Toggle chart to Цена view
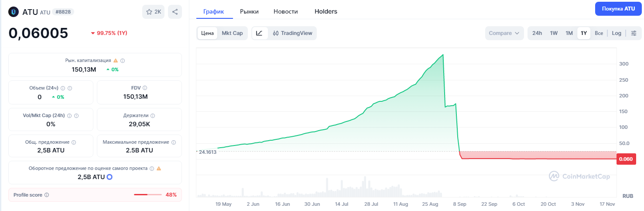Viewport: 644px width, 211px height. (x=207, y=33)
